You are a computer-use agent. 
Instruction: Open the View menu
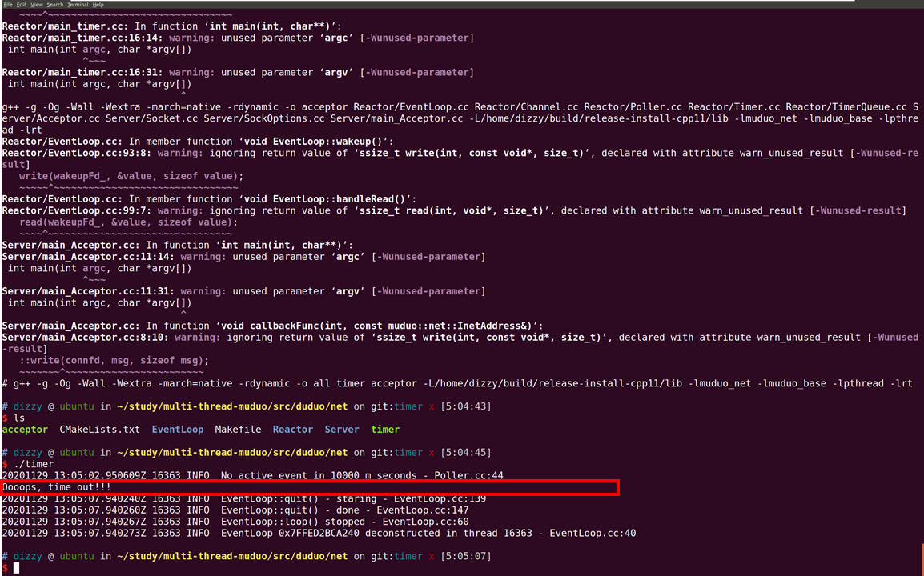point(36,4)
